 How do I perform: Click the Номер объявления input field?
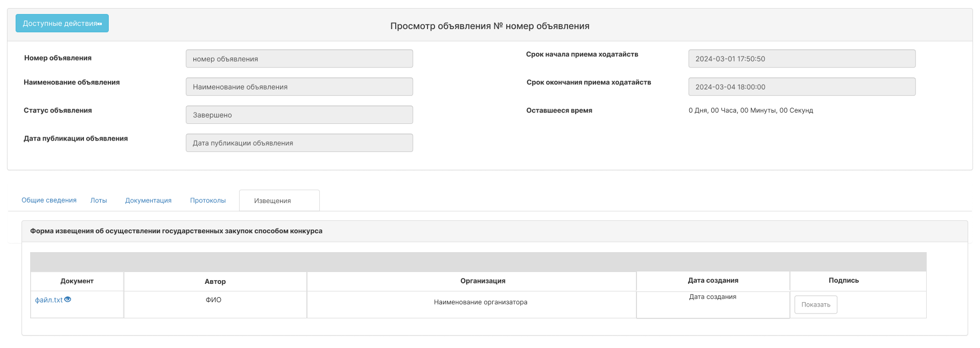(x=299, y=59)
